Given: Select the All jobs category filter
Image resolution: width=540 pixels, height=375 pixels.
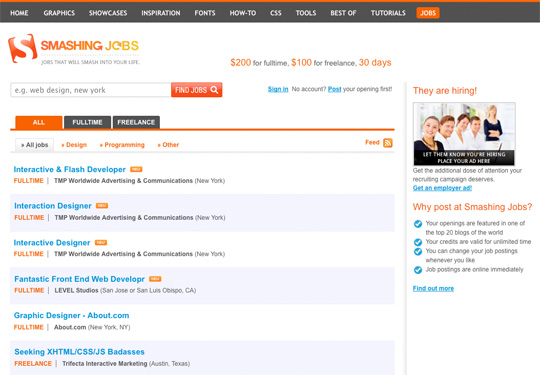Looking at the screenshot, I should tap(34, 145).
